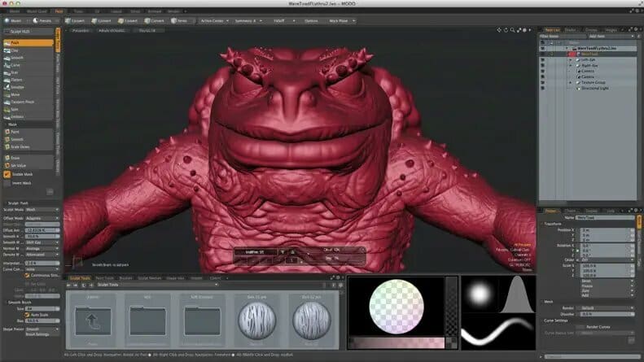Adjust the Bias value slider
The width and height of the screenshot is (644, 362).
[x=42, y=321]
